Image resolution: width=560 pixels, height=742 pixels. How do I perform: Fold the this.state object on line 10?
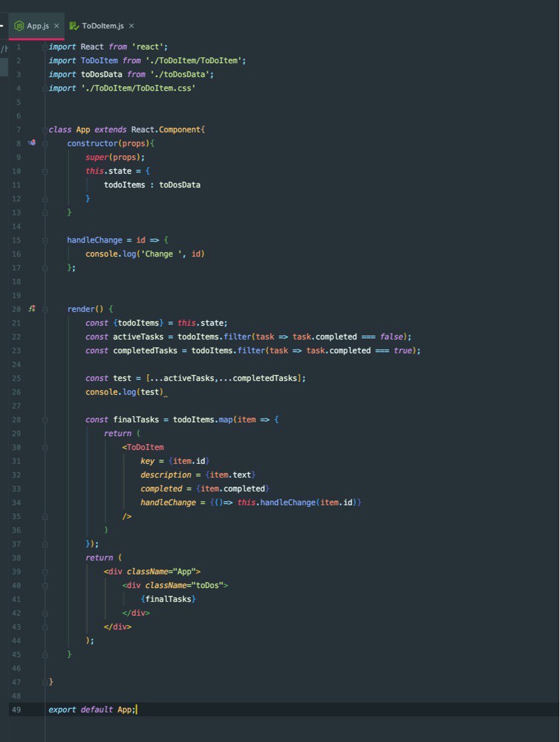tap(45, 171)
